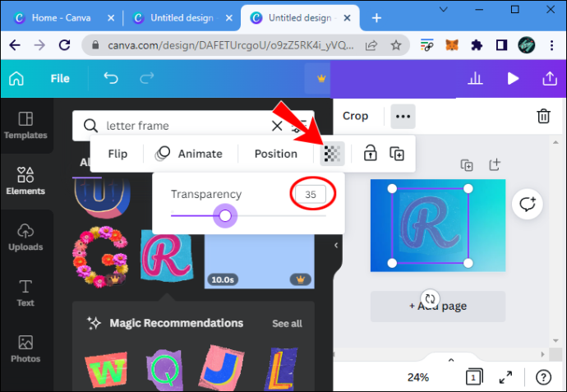Switch to the Home - Canva tab
The width and height of the screenshot is (567, 392).
click(61, 18)
